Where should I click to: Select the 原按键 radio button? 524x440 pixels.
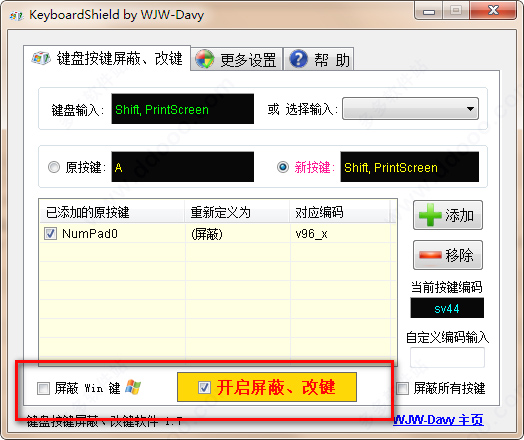54,167
